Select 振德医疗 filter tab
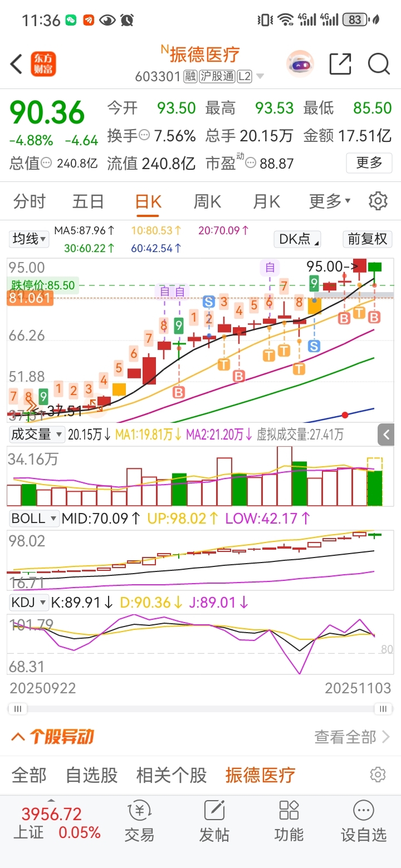Screen dimensions: 401x868 (x=260, y=775)
